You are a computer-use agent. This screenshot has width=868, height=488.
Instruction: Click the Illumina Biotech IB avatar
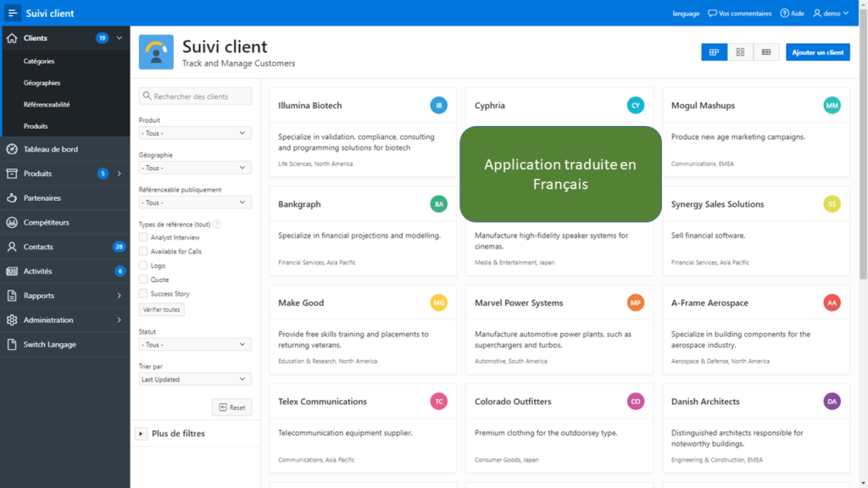click(438, 105)
